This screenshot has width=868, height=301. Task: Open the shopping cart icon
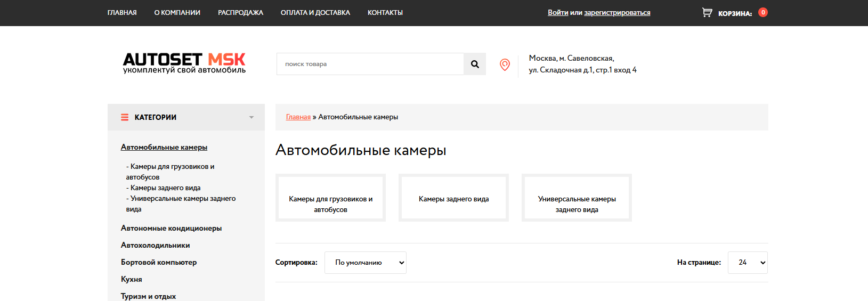(707, 12)
